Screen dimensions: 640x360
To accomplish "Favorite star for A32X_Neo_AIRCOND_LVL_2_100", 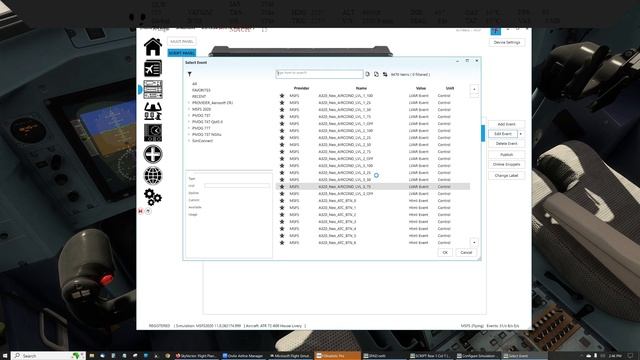I will click(282, 131).
